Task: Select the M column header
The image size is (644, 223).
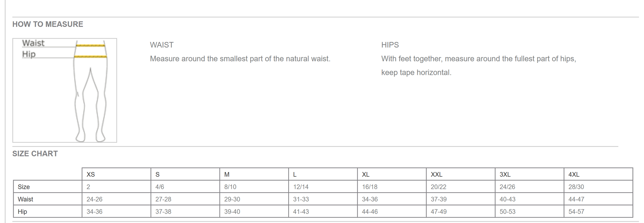Action: point(254,174)
